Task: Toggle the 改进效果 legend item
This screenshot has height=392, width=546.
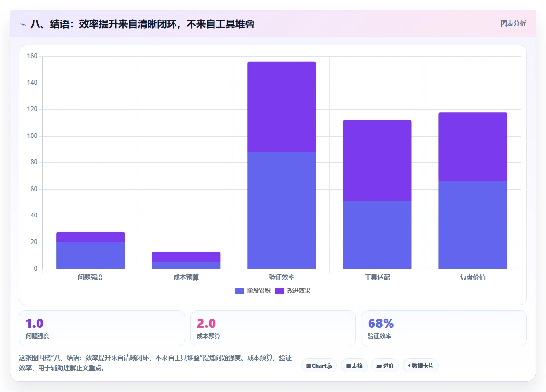Action: coord(293,291)
